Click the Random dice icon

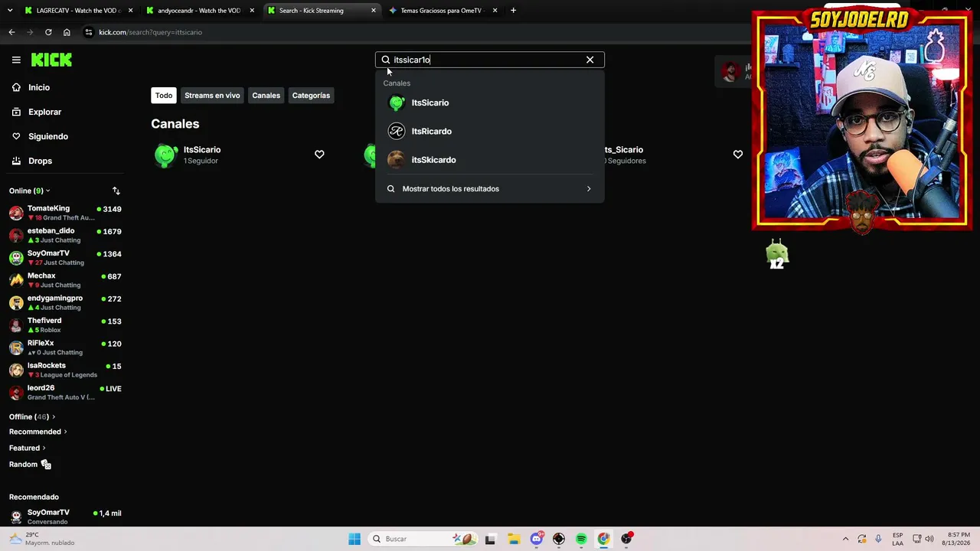click(x=46, y=465)
